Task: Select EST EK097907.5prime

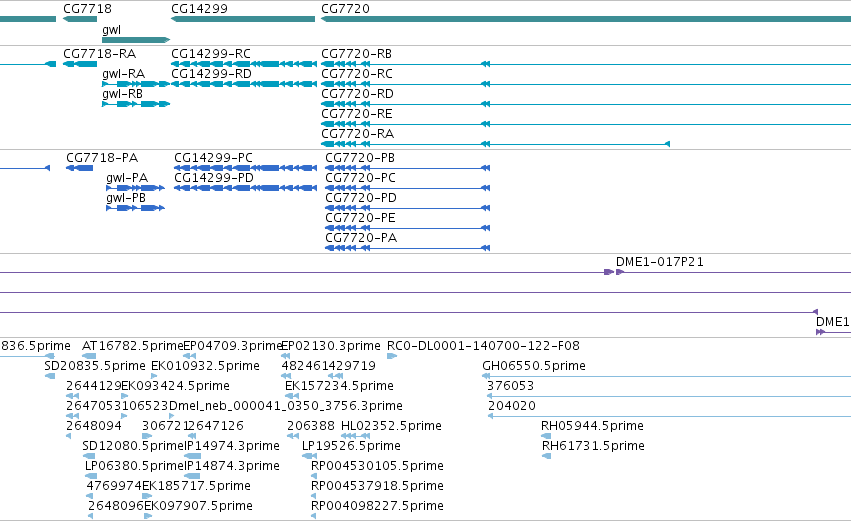Action: (x=198, y=506)
